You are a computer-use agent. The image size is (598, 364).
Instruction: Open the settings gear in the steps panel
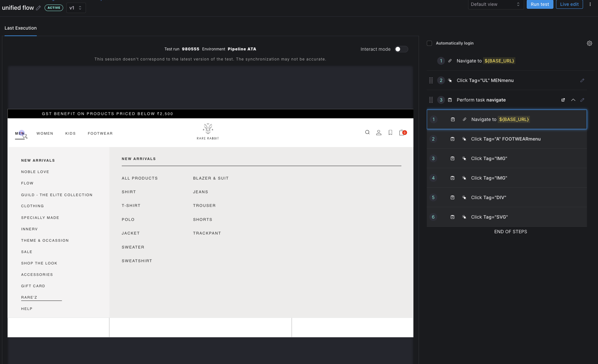point(589,43)
